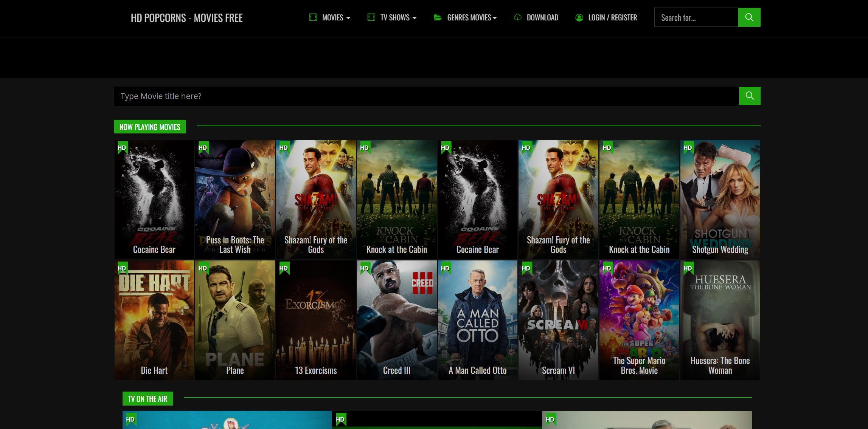Click the movie title search magnifier button

coord(749,96)
